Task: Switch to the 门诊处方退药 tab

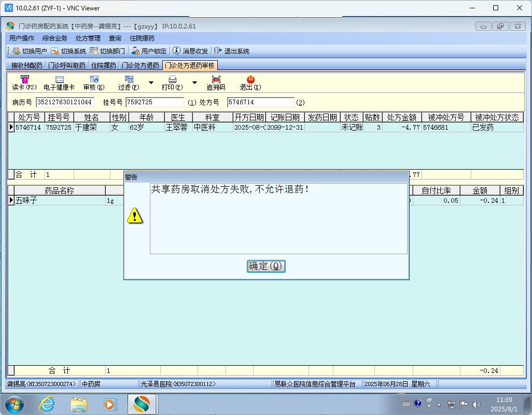Action: click(141, 65)
